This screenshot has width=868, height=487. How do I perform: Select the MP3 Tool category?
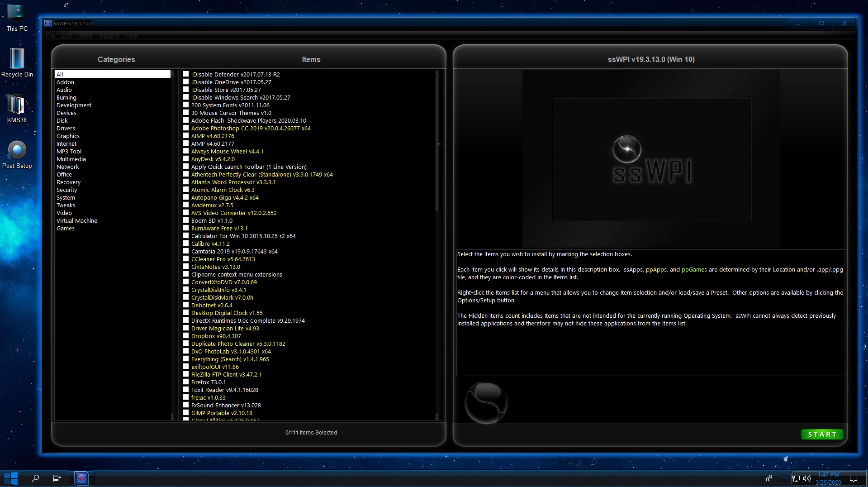pyautogui.click(x=69, y=151)
